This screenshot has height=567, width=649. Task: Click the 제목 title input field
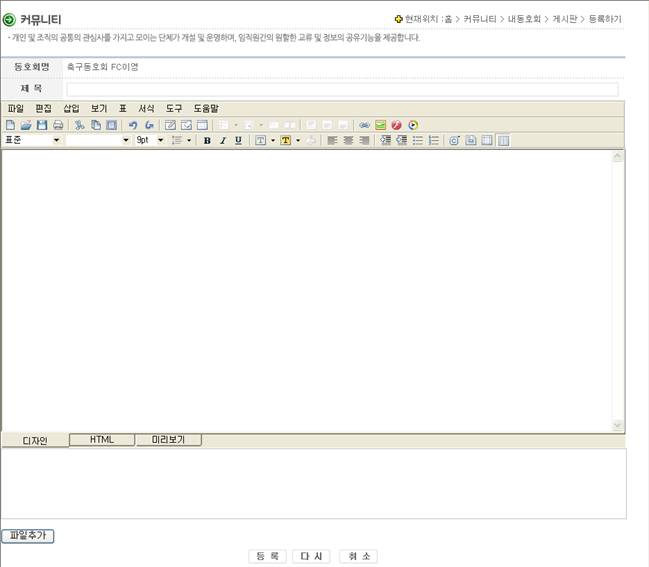click(x=342, y=89)
